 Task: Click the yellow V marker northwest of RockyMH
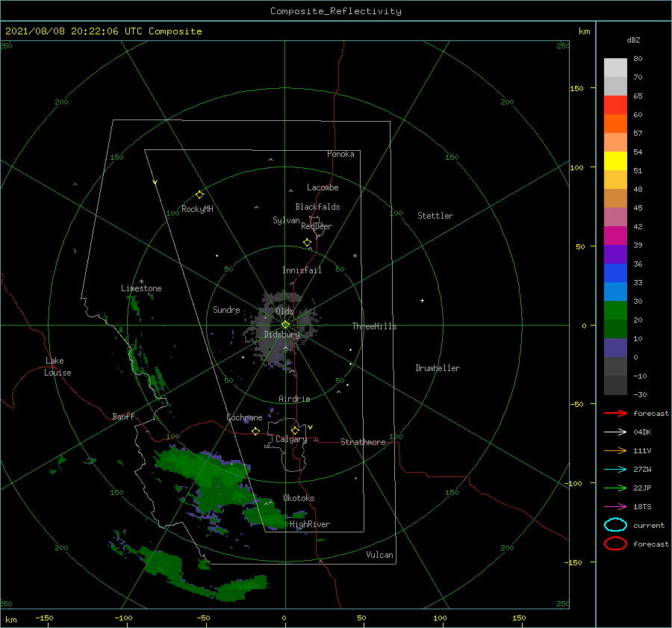(x=155, y=182)
